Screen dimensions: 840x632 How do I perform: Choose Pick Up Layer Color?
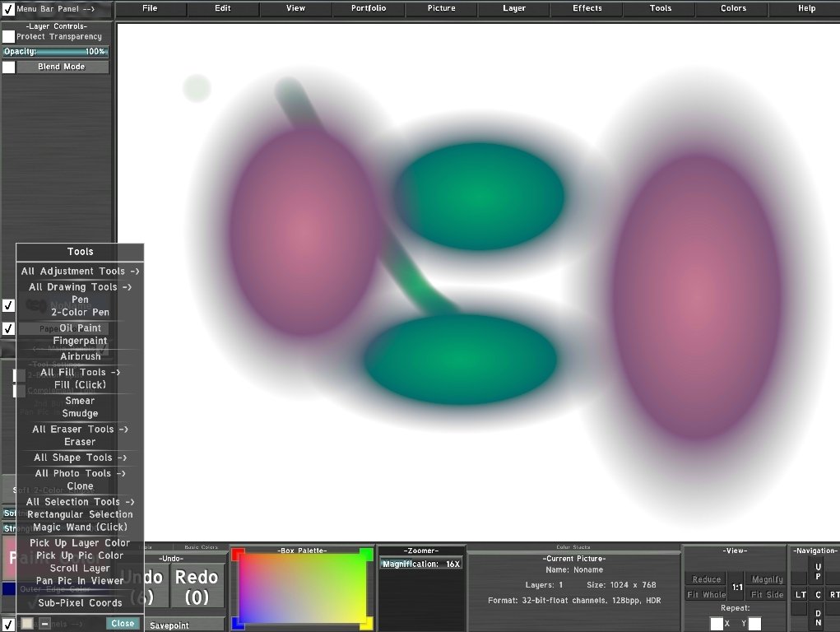point(80,542)
